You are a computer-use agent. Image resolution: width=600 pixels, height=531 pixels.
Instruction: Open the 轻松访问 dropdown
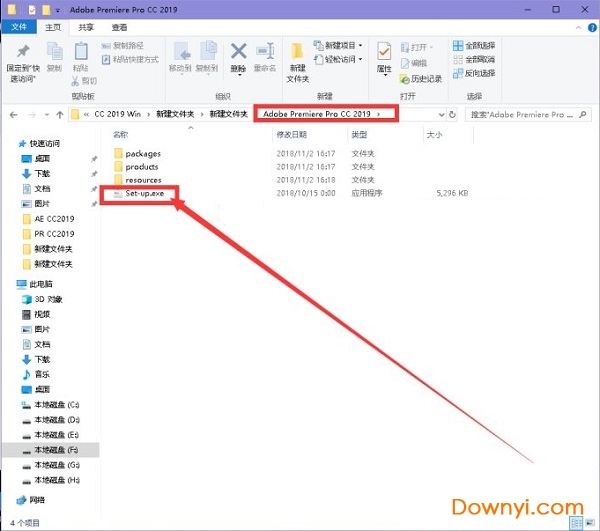(342, 59)
